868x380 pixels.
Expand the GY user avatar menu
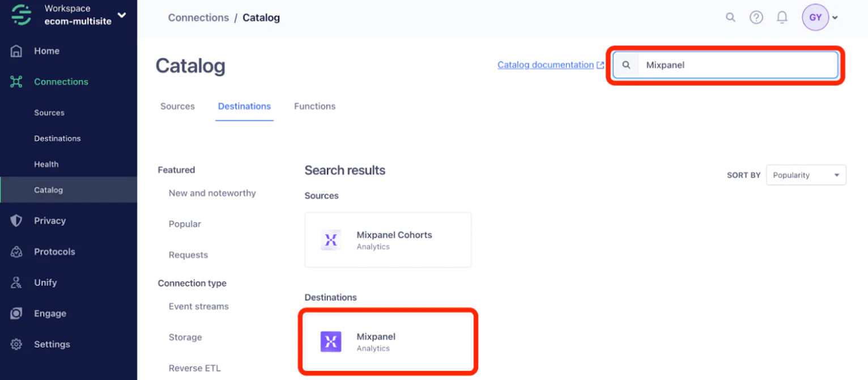pos(819,18)
